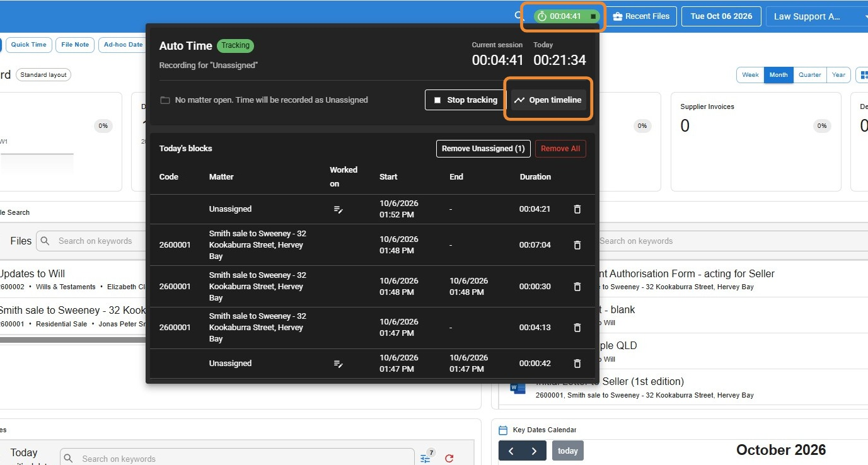This screenshot has height=465, width=868.
Task: Click the Worked on column header
Action: (344, 177)
